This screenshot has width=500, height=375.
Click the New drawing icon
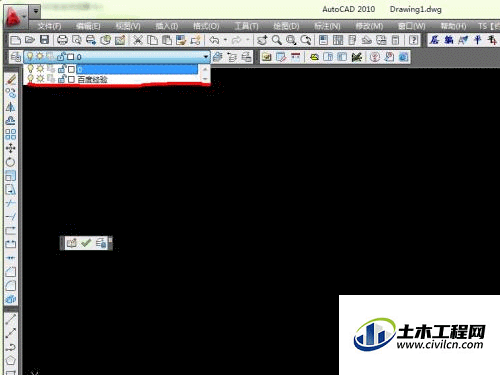(15, 40)
